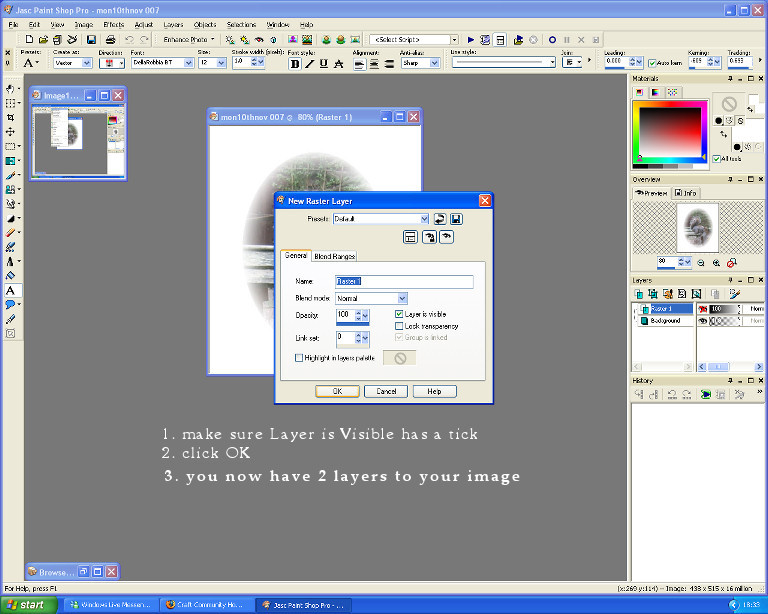Toggle the All tools checkbox in Materials

[x=717, y=159]
